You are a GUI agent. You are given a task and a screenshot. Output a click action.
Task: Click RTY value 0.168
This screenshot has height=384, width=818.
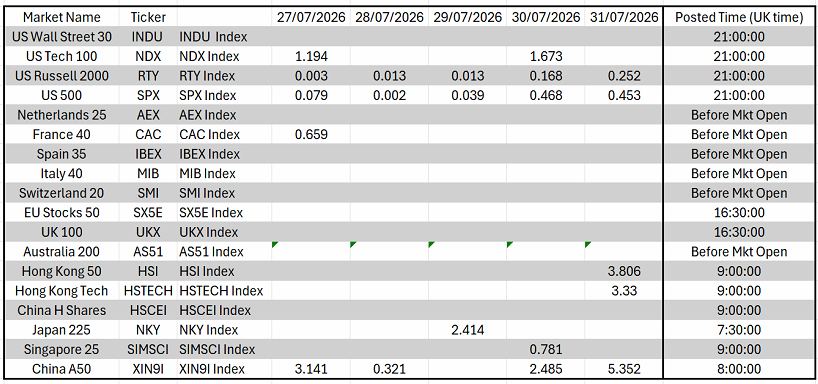tap(546, 76)
